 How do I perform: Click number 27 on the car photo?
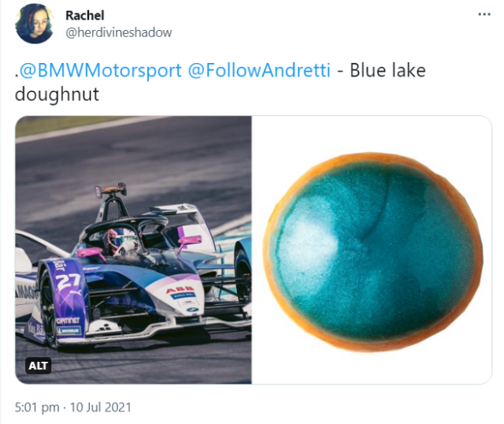[x=69, y=281]
